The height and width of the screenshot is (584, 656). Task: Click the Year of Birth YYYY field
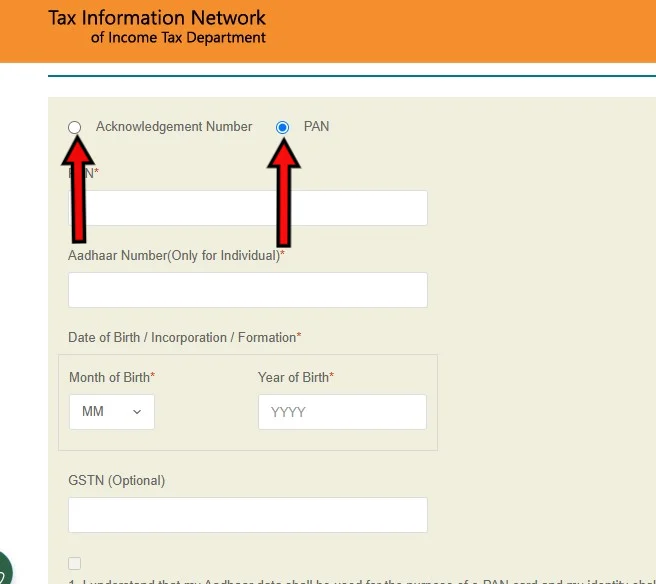[342, 412]
